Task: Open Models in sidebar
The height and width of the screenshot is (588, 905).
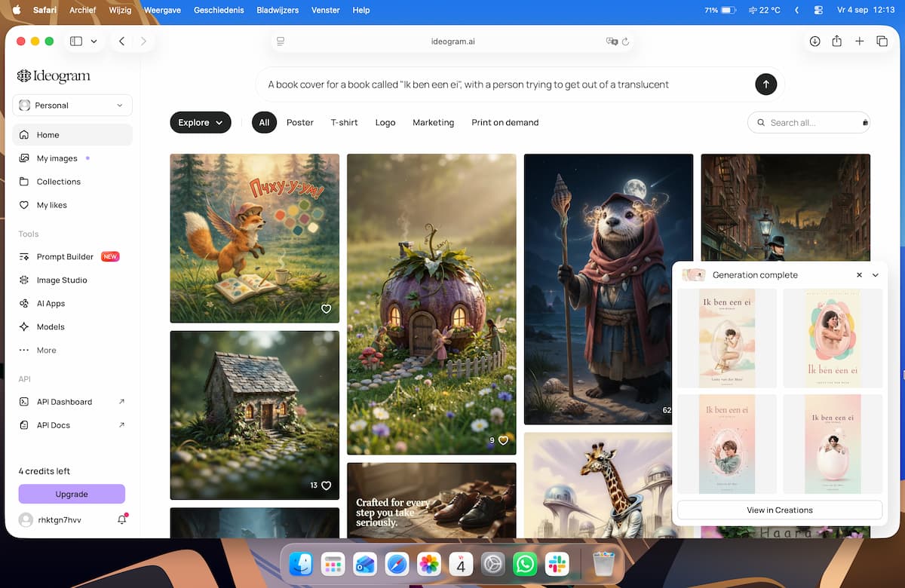Action: tap(72, 326)
